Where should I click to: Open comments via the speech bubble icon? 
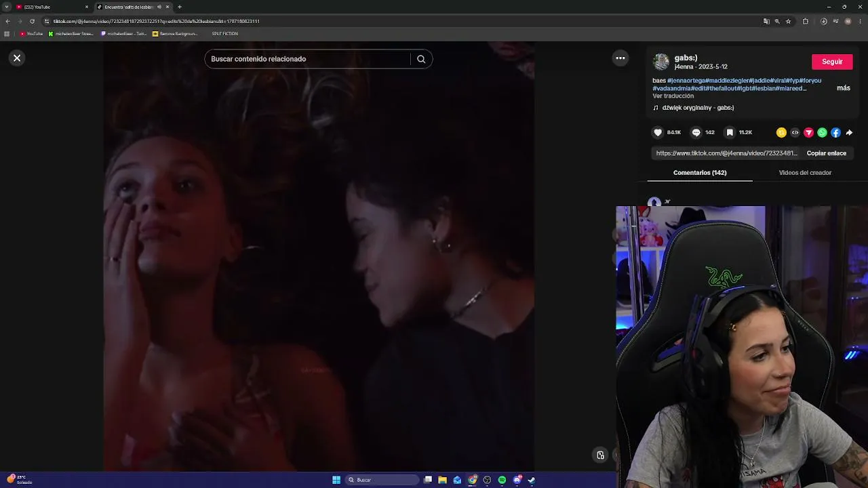(696, 133)
